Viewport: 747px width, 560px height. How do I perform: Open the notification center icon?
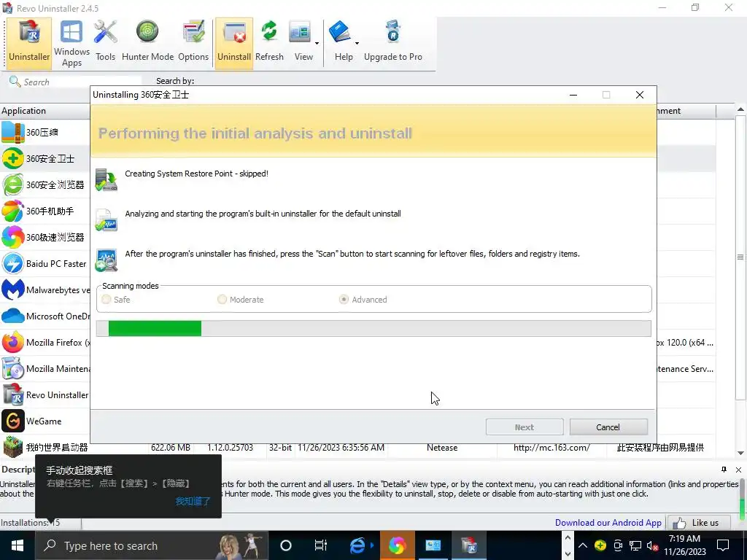coord(723,545)
